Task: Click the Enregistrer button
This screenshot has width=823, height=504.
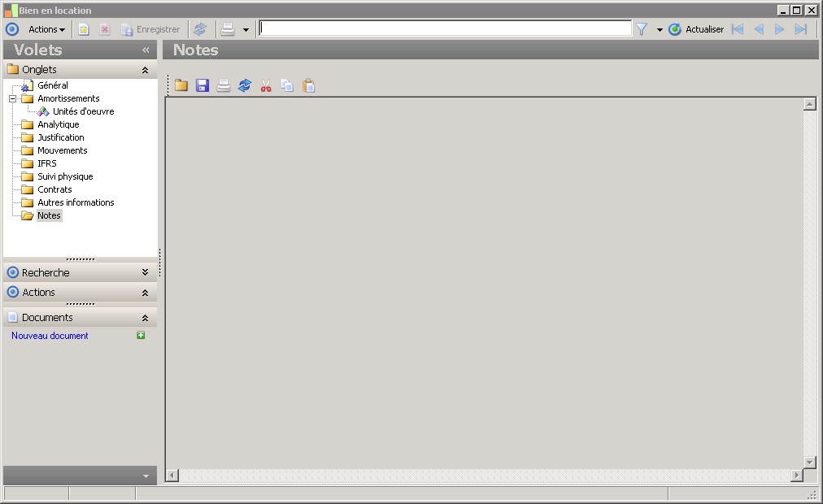Action: [150, 29]
